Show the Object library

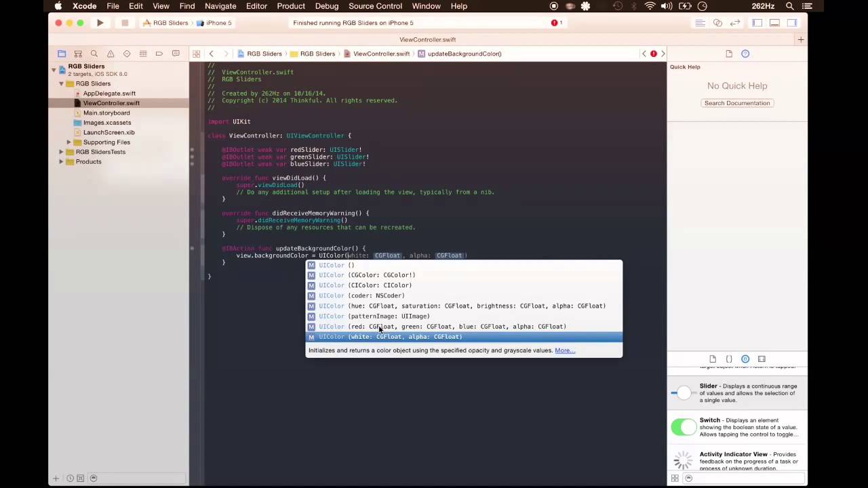click(745, 359)
